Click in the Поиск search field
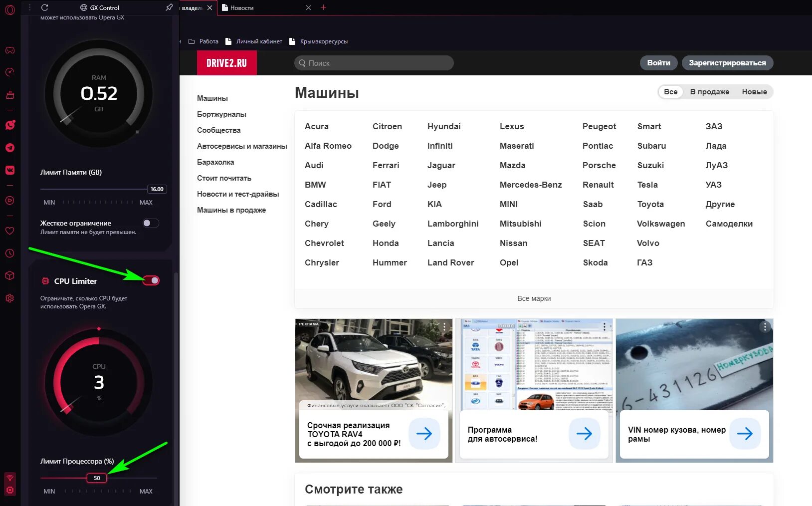This screenshot has height=506, width=812. click(374, 63)
